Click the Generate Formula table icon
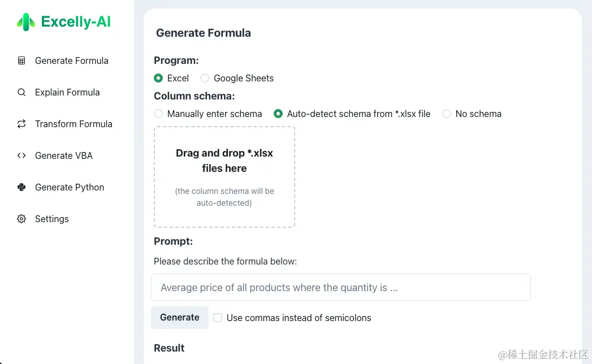Viewport: 592px width, 364px height. pyautogui.click(x=21, y=60)
